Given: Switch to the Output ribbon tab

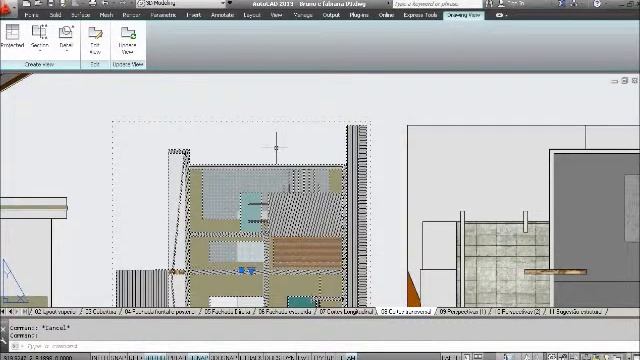Looking at the screenshot, I should (331, 15).
